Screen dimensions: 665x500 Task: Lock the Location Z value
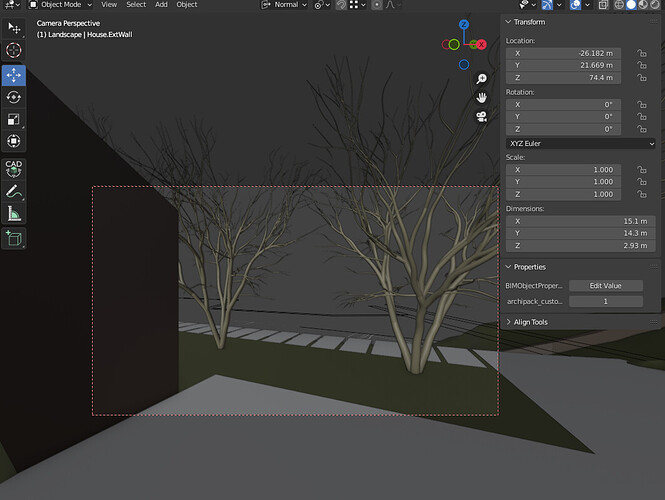642,78
